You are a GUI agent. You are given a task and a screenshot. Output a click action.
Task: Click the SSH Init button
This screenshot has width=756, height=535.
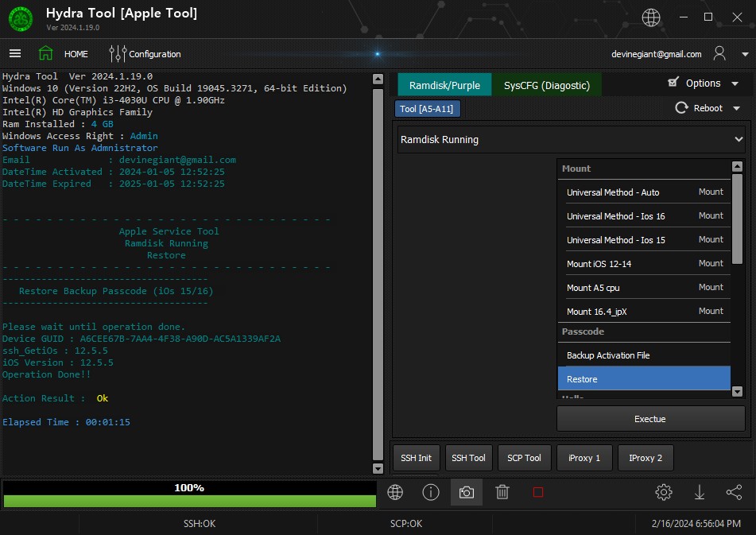coord(416,458)
